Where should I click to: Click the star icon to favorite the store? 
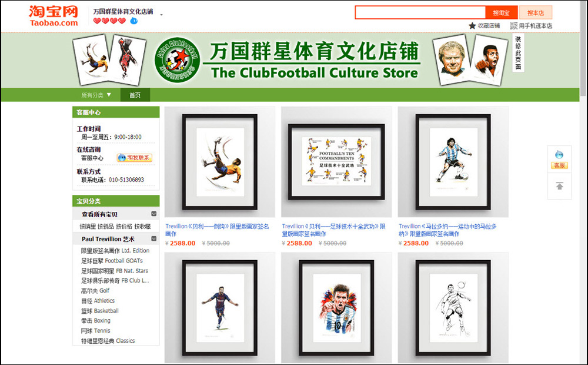[x=472, y=25]
